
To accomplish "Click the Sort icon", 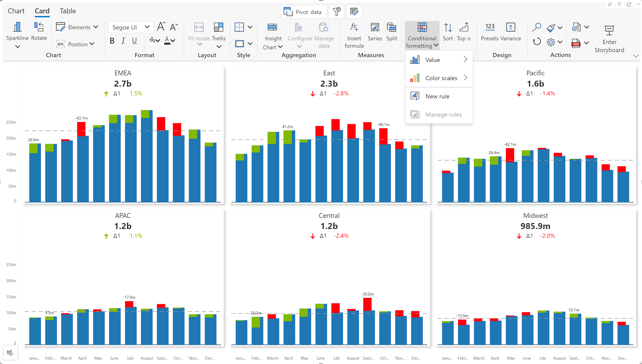I will 448,27.
